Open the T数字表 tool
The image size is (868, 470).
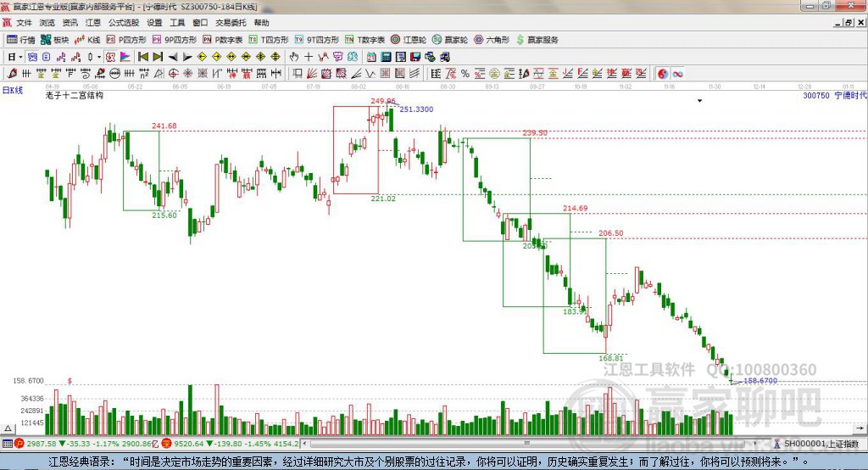point(364,40)
